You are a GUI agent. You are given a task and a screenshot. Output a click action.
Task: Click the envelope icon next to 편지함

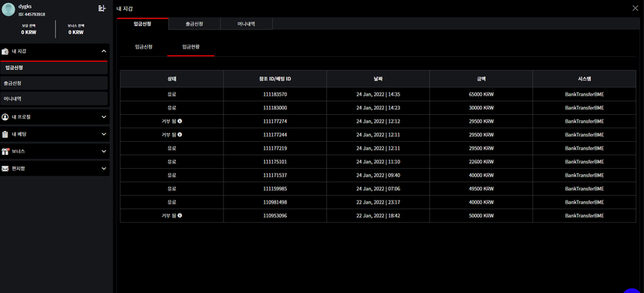pyautogui.click(x=5, y=169)
